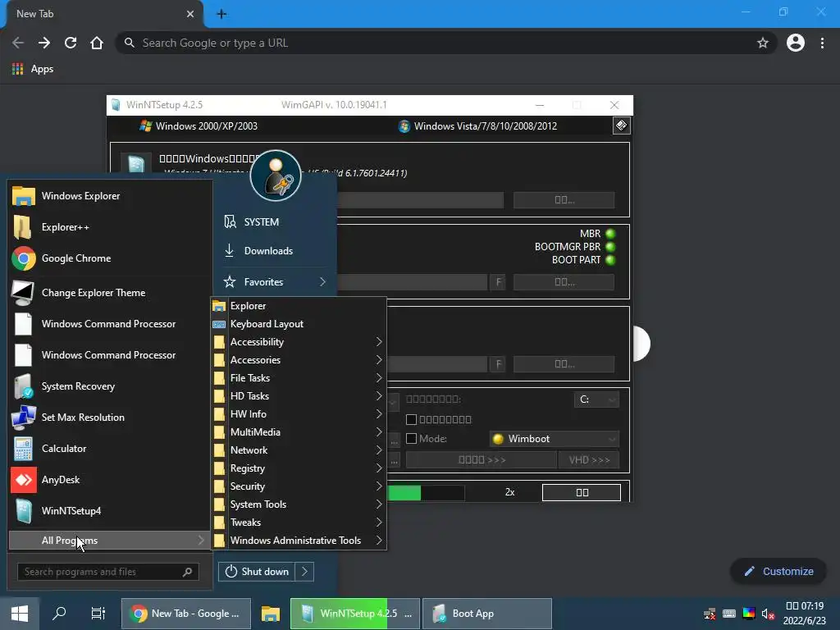Launch Explorer++ from start menu
This screenshot has width=840, height=630.
click(x=110, y=227)
